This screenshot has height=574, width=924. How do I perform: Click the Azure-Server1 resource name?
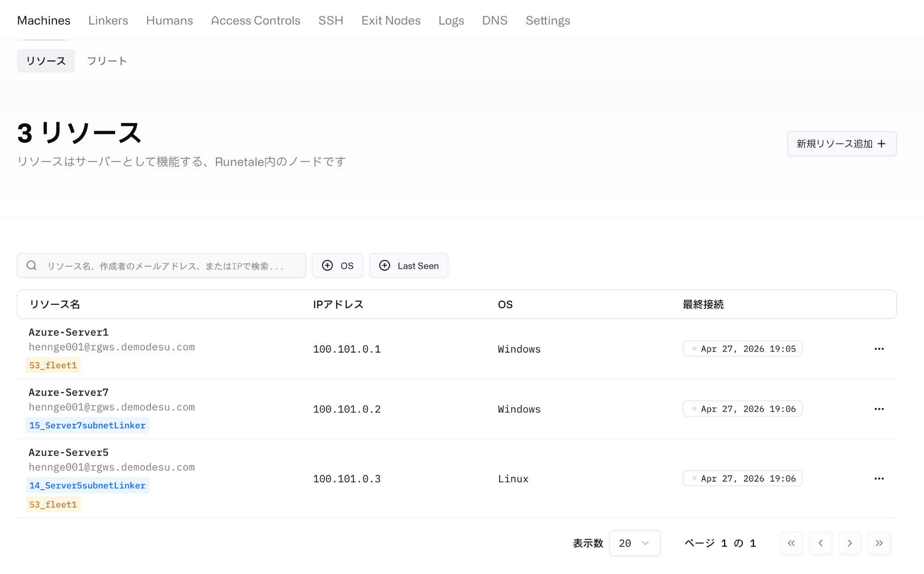pyautogui.click(x=69, y=332)
